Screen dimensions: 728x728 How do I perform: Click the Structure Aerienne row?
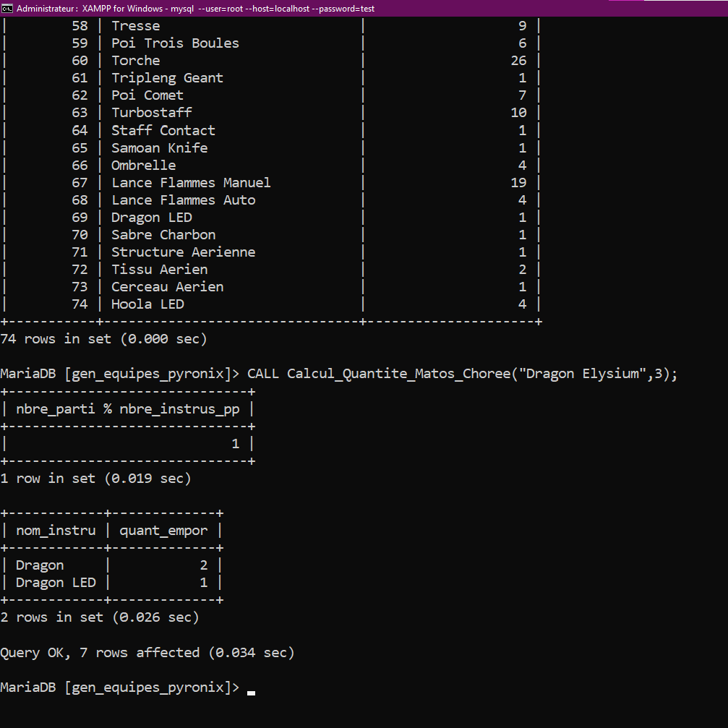coord(183,252)
